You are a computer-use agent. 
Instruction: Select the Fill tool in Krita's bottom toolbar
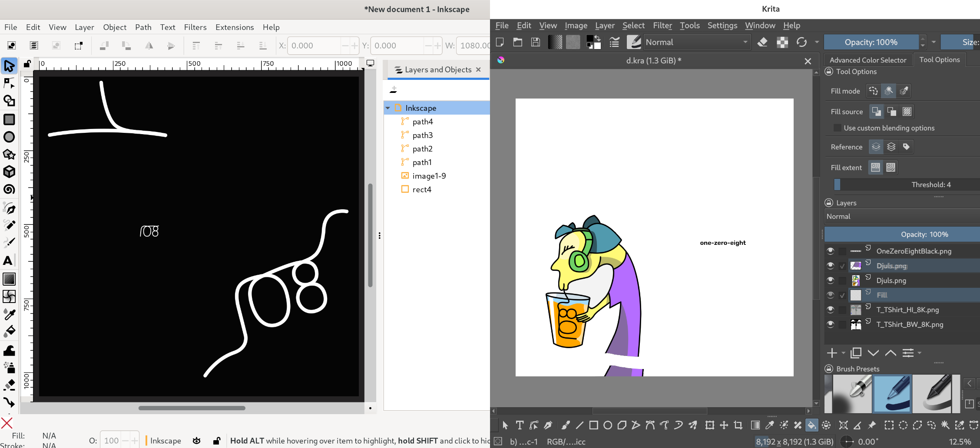(811, 425)
